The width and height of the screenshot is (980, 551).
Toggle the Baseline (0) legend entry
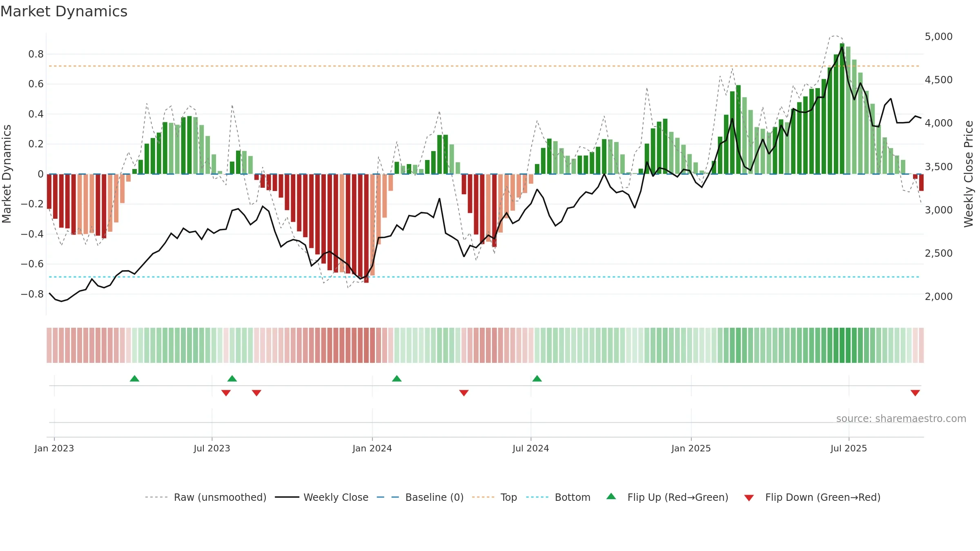click(420, 497)
